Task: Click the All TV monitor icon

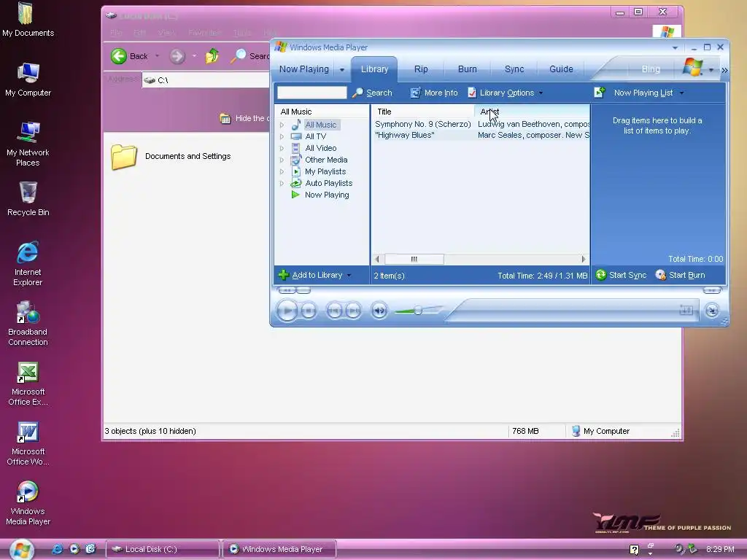Action: (296, 136)
